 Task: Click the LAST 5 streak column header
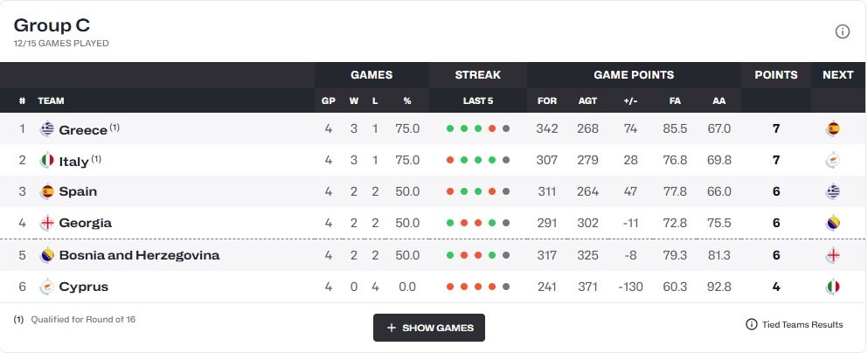478,101
